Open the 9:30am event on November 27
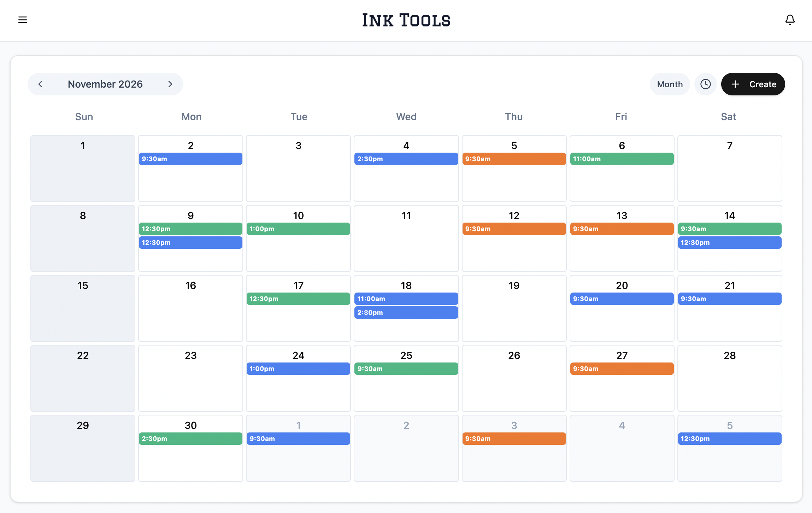Screen dimensions: 812x513 coord(622,369)
